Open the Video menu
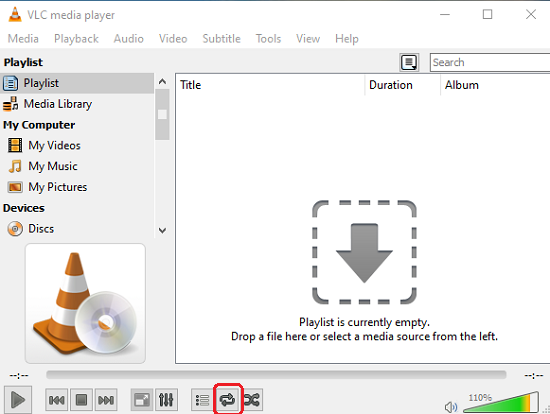The width and height of the screenshot is (550, 414). coord(173,39)
